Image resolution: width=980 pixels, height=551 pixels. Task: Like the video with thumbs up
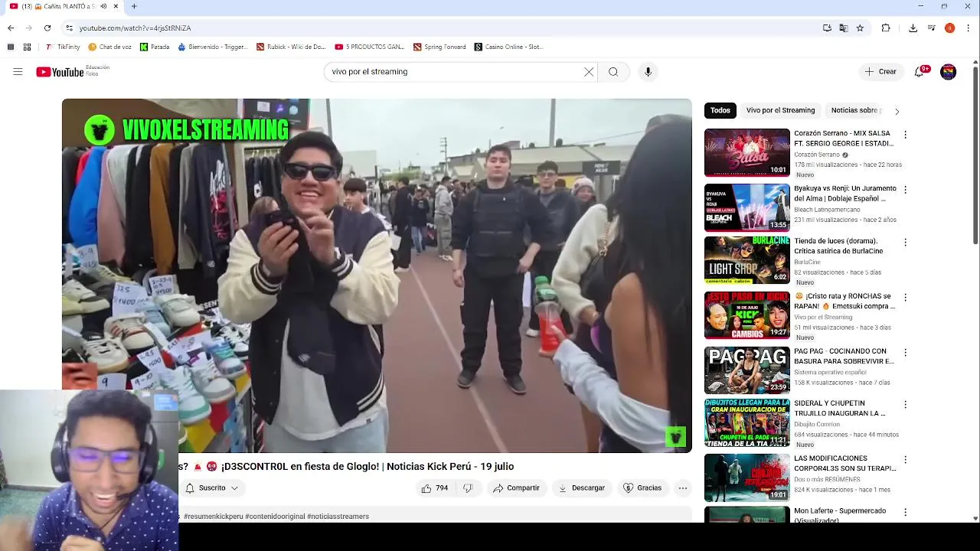pyautogui.click(x=435, y=488)
